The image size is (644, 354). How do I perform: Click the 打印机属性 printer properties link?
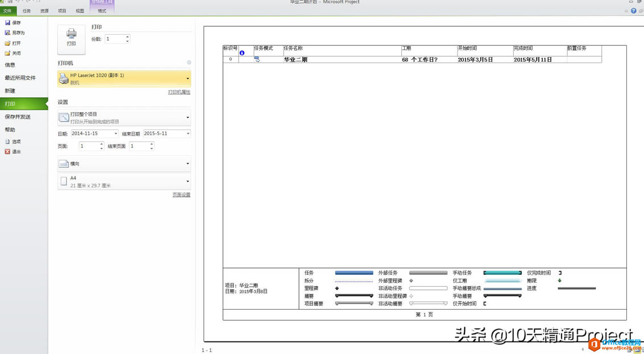point(178,91)
